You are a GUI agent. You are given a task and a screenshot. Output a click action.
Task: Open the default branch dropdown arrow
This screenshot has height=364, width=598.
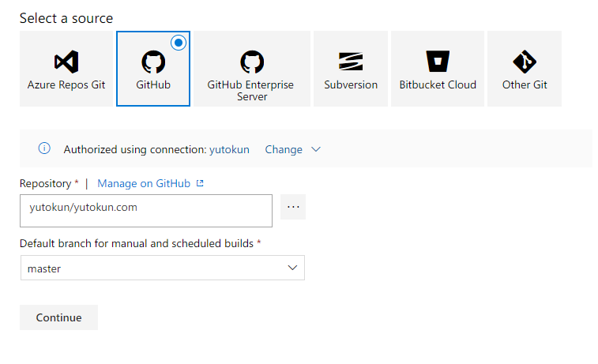292,268
